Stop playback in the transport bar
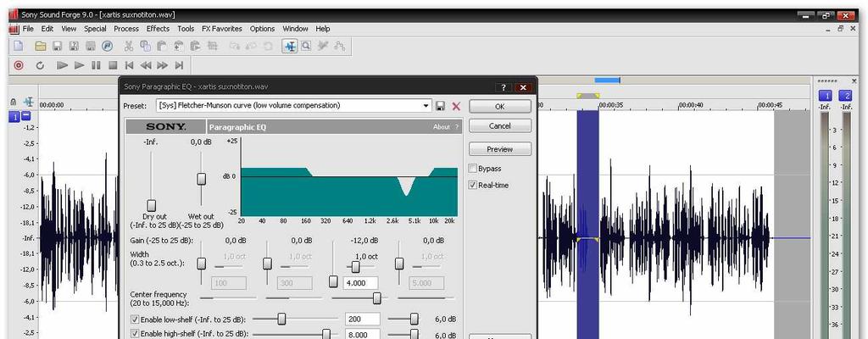The height and width of the screenshot is (339, 868). (113, 65)
